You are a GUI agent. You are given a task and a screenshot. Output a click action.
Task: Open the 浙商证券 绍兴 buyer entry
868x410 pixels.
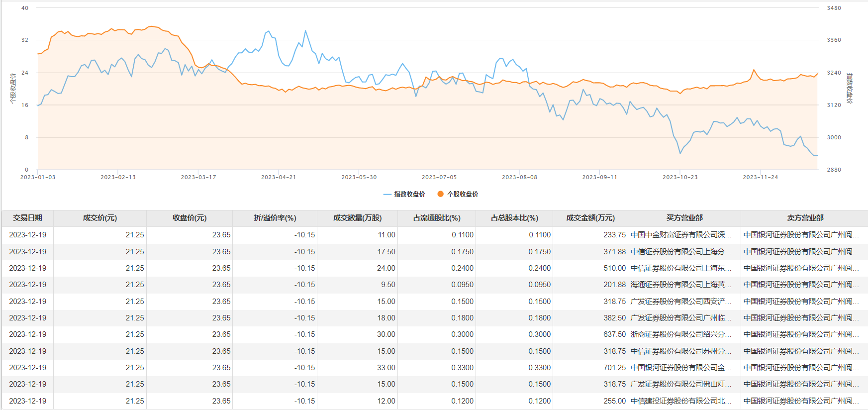coord(680,334)
